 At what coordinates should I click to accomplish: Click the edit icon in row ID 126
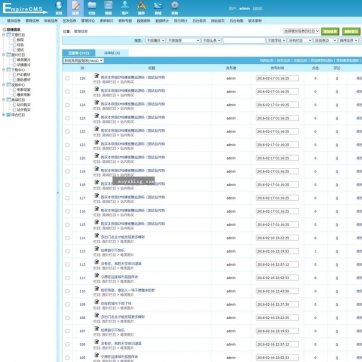click(x=96, y=76)
